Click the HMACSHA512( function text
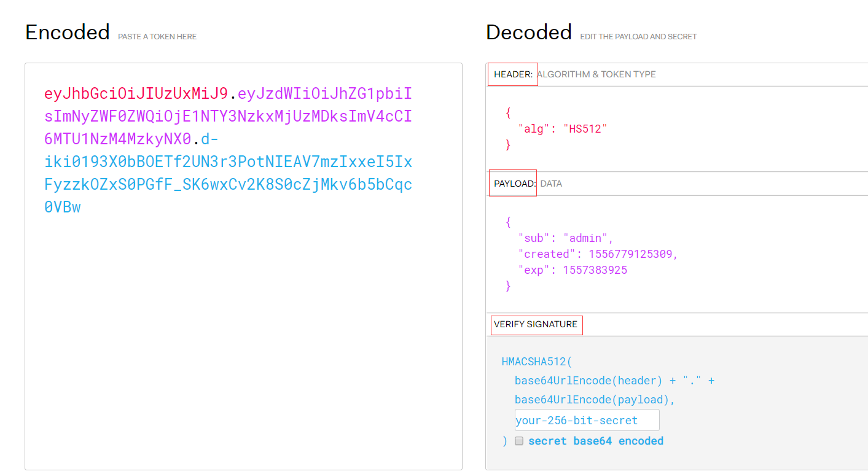This screenshot has height=474, width=868. click(536, 361)
